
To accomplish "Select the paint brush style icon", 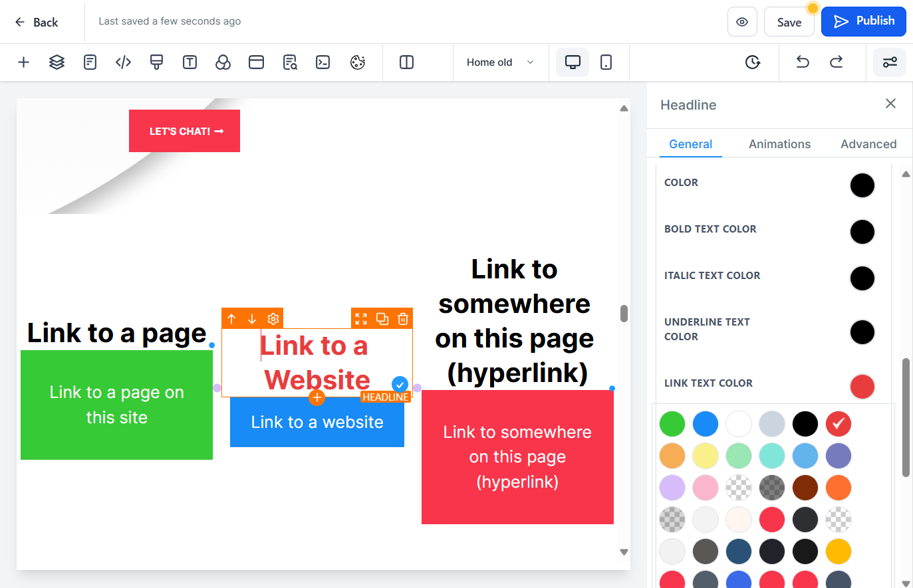I will [x=156, y=62].
